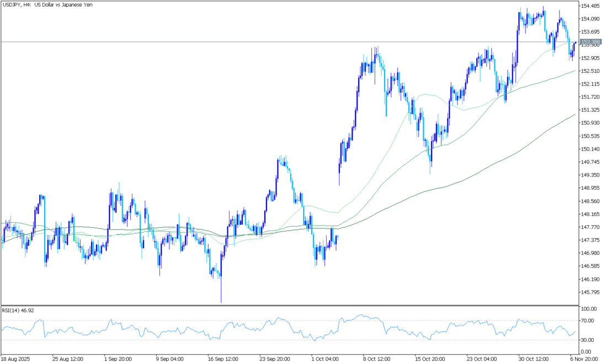This screenshot has height=364, width=607.
Task: Select the 8 Oct 12:00 time label
Action: tap(376, 358)
